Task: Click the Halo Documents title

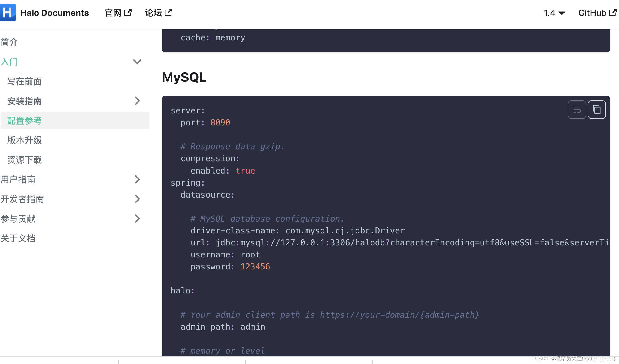Action: point(54,13)
